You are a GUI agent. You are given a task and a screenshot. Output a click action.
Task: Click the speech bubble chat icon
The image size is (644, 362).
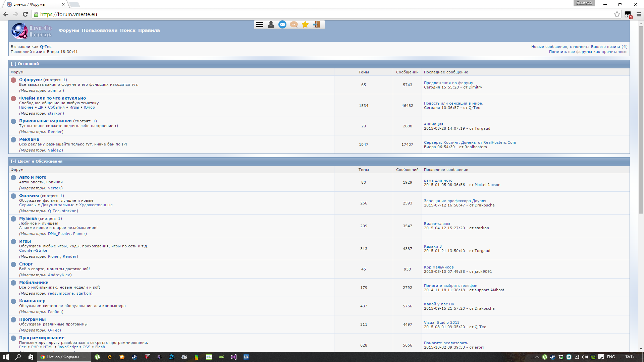tap(294, 24)
